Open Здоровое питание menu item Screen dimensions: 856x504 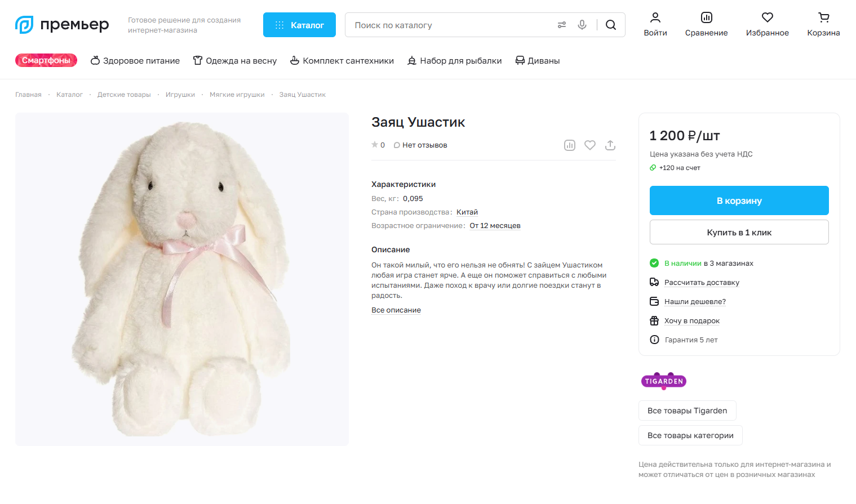coord(135,61)
